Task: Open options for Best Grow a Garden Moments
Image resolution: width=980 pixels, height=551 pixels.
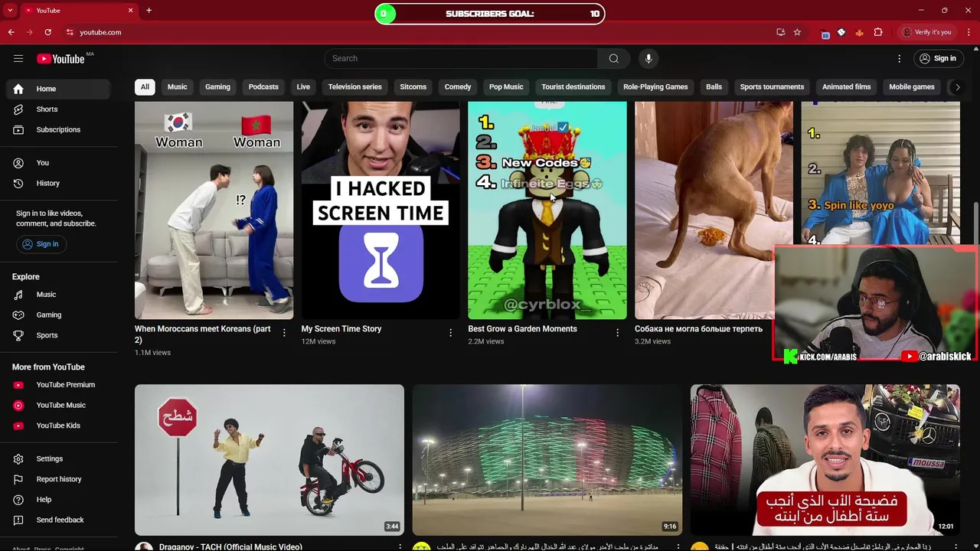Action: tap(617, 333)
